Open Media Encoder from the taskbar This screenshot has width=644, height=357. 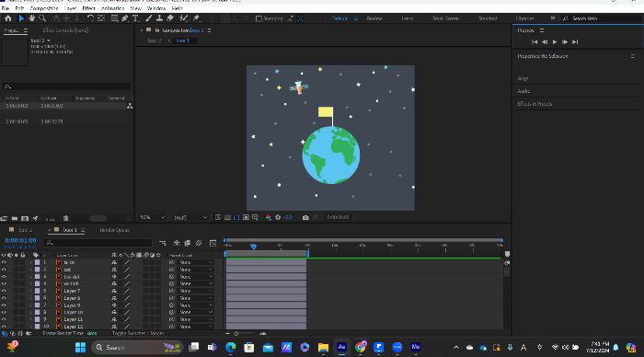pyautogui.click(x=416, y=347)
